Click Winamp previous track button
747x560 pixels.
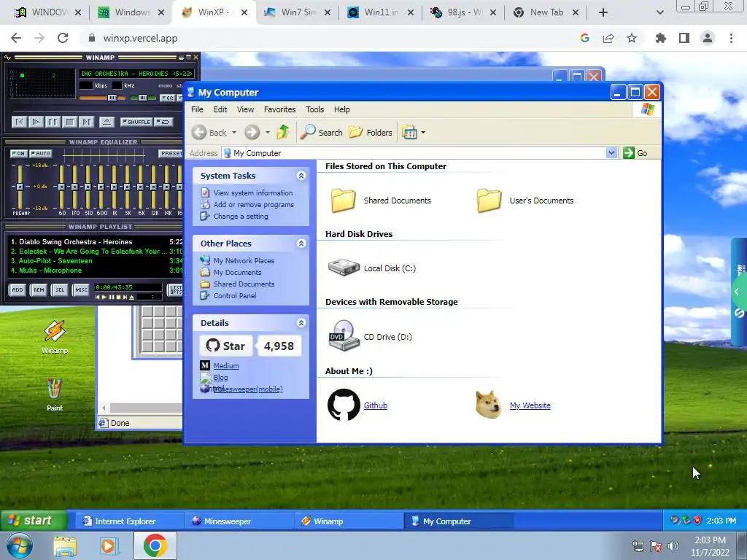[19, 122]
